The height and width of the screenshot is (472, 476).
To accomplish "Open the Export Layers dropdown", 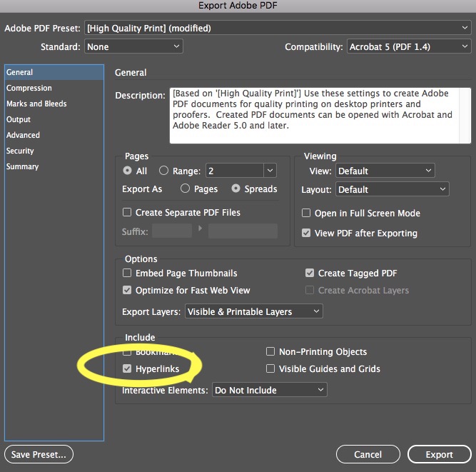I will pos(254,311).
